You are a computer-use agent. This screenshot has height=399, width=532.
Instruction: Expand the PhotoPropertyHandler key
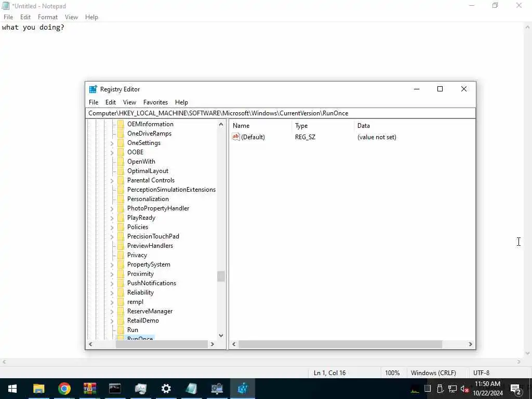[x=112, y=209]
